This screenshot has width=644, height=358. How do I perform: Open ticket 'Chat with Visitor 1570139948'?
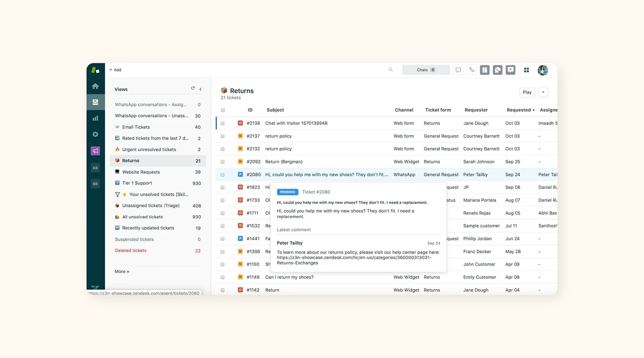[296, 123]
